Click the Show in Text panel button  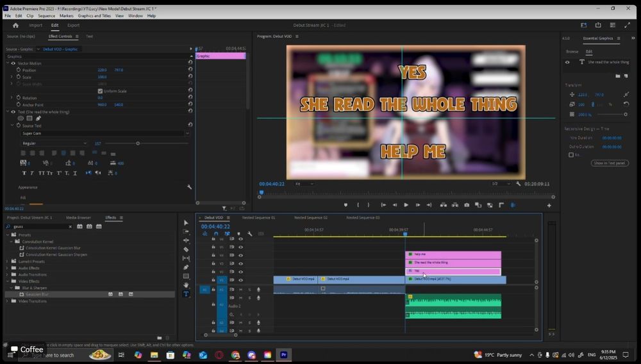(x=610, y=163)
